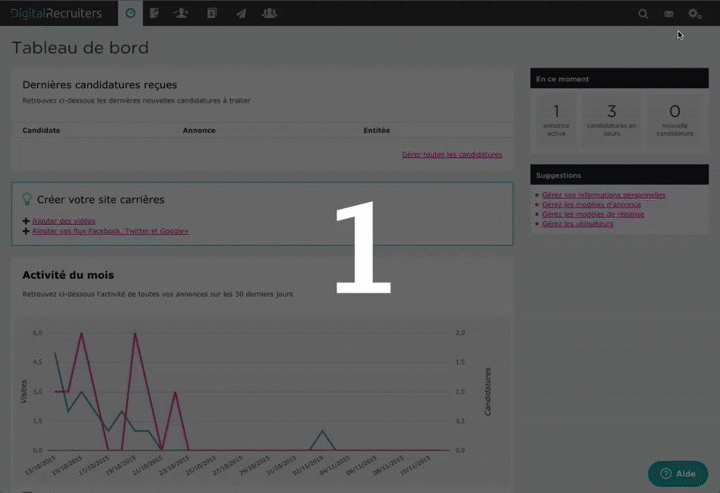Image resolution: width=720 pixels, height=493 pixels.
Task: Open the messages envelope icon
Action: pos(669,14)
